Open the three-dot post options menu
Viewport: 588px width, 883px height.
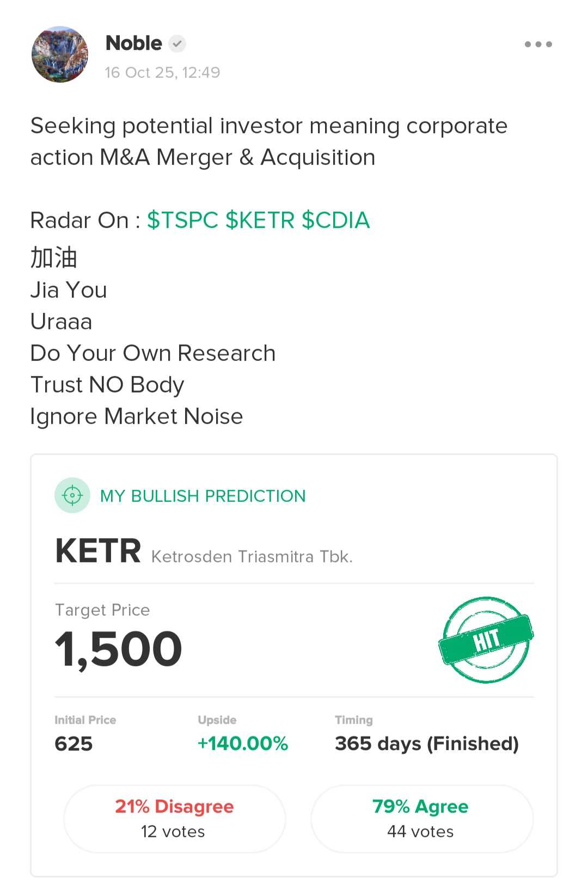538,44
